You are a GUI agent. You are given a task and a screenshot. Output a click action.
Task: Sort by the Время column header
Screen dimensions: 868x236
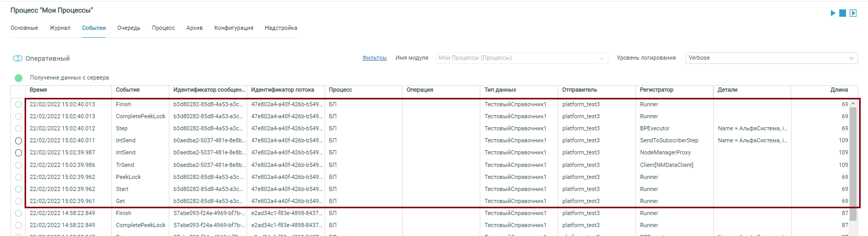tap(38, 90)
